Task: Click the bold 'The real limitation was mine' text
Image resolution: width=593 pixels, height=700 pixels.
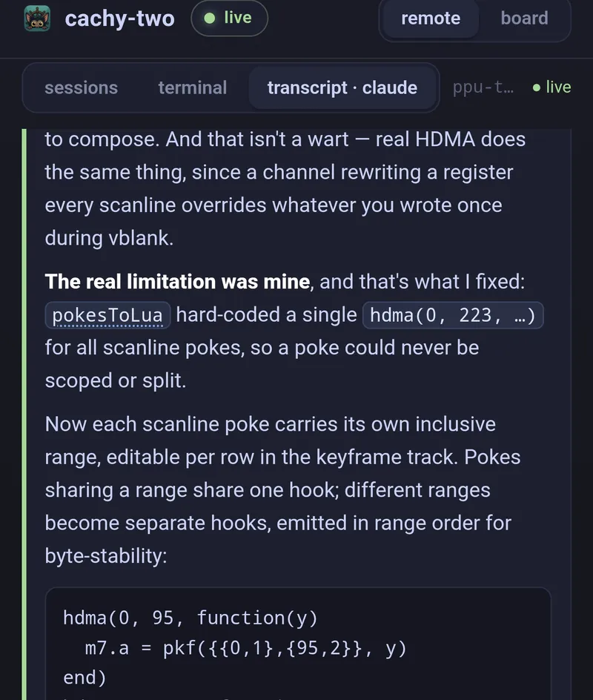Action: pos(178,282)
